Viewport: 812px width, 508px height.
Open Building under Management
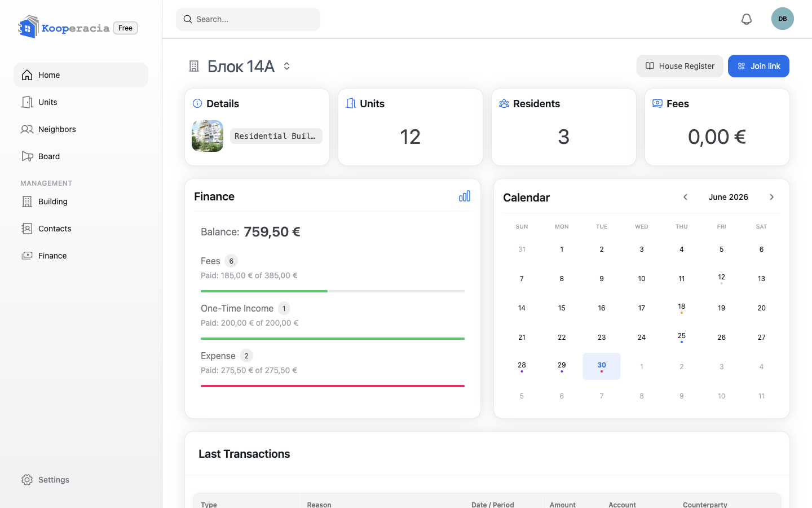point(81,202)
